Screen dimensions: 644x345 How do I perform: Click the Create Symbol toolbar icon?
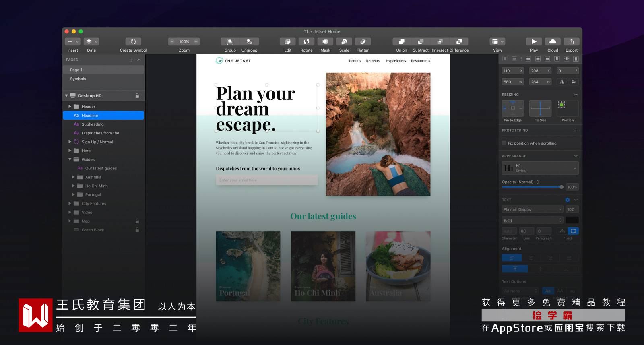tap(133, 41)
